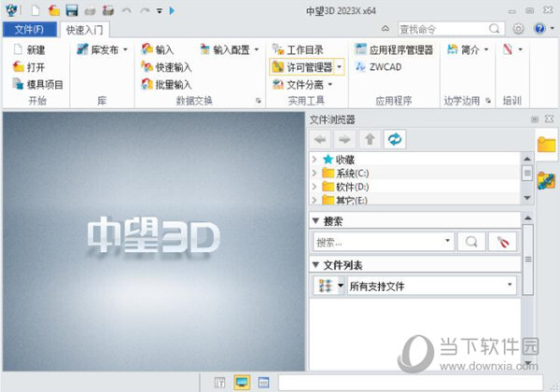Collapse the 搜索 section
This screenshot has height=392, width=560.
(315, 220)
